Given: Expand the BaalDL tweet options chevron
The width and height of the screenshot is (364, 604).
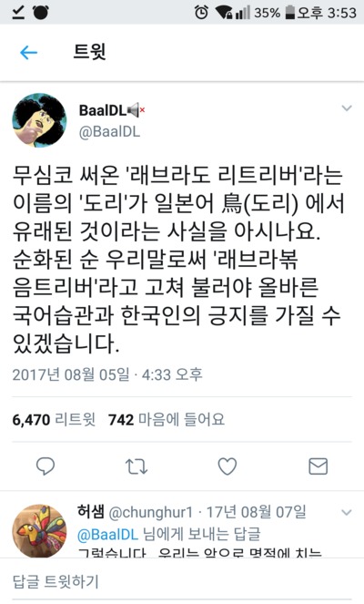Looking at the screenshot, I should (347, 108).
